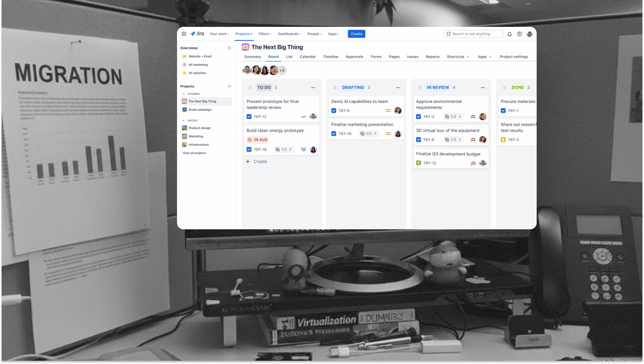Click the TBT-12 task type checkbox
This screenshot has width=644, height=364.
(x=249, y=117)
